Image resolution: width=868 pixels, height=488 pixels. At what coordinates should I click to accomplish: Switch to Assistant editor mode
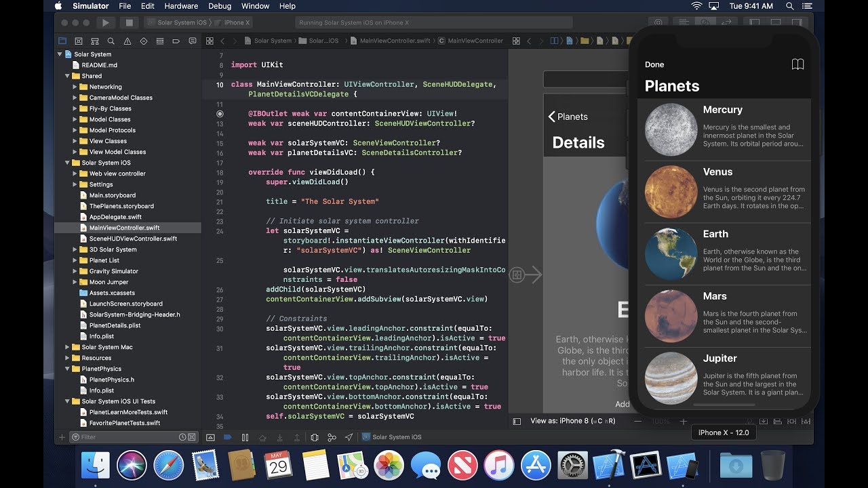(705, 22)
